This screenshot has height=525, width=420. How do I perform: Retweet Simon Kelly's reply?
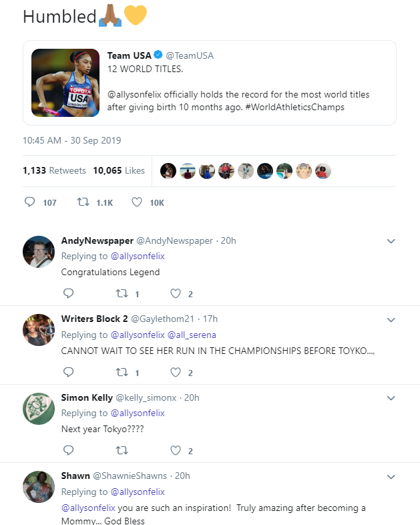[x=122, y=450]
